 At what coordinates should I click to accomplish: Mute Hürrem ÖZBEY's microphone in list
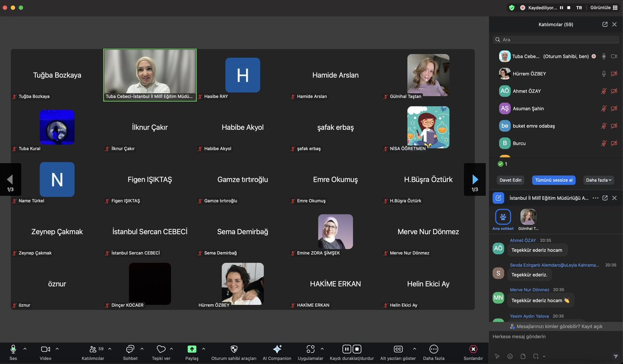(604, 73)
